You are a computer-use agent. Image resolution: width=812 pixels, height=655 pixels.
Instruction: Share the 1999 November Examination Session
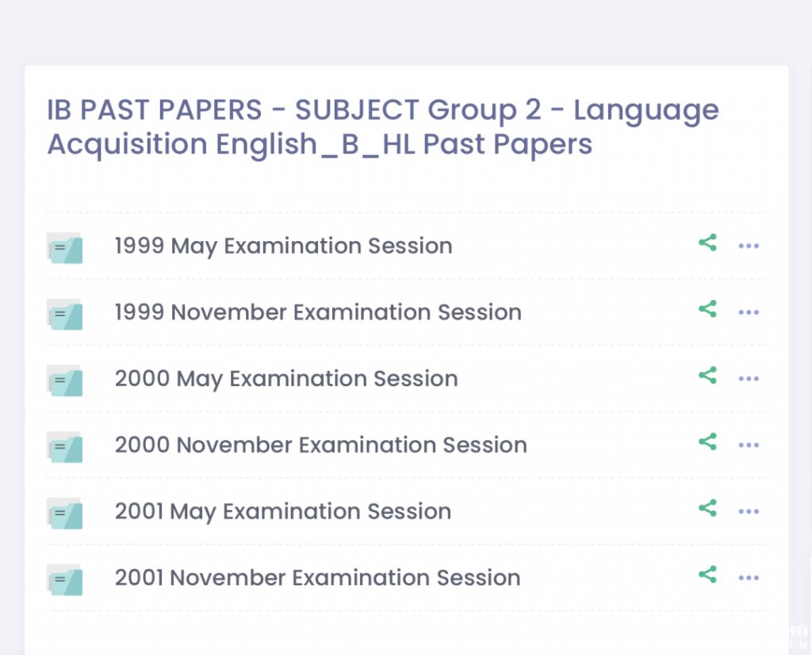click(x=707, y=309)
